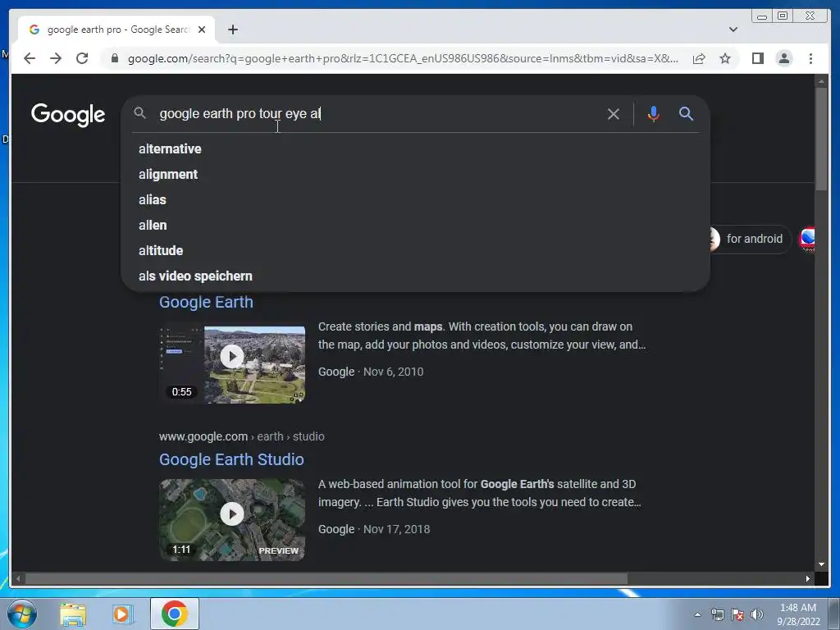
Task: Bookmark this tab with the star icon
Action: (725, 58)
